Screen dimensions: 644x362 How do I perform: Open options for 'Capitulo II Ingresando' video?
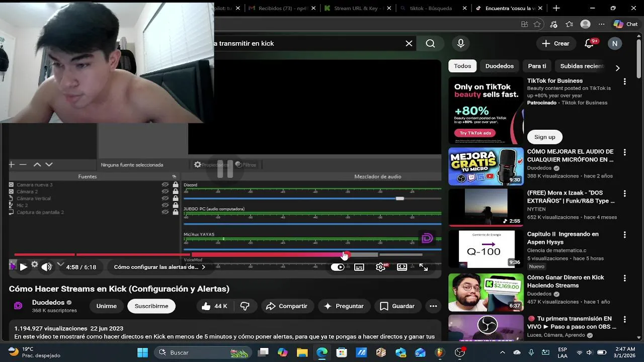click(624, 235)
